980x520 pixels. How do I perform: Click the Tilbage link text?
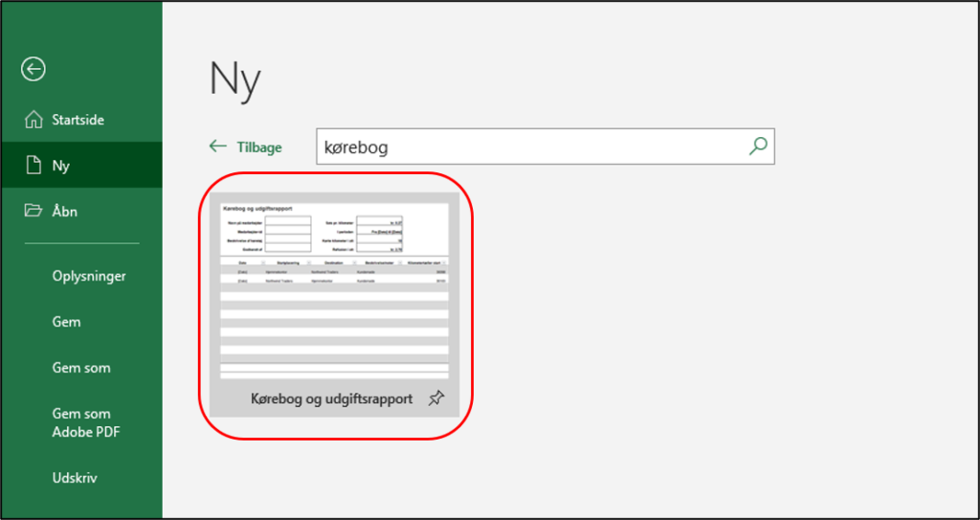tap(259, 147)
